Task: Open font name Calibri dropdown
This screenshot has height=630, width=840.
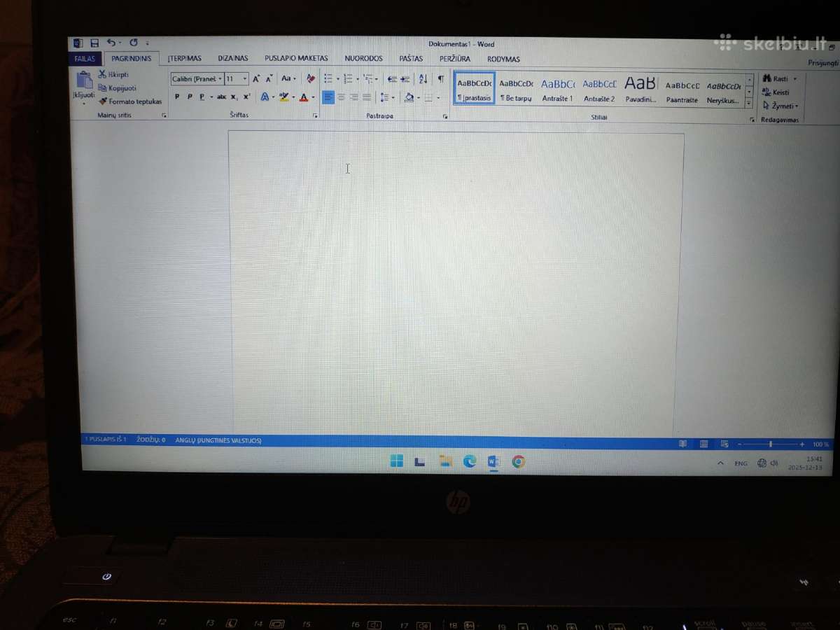Action: pos(220,79)
